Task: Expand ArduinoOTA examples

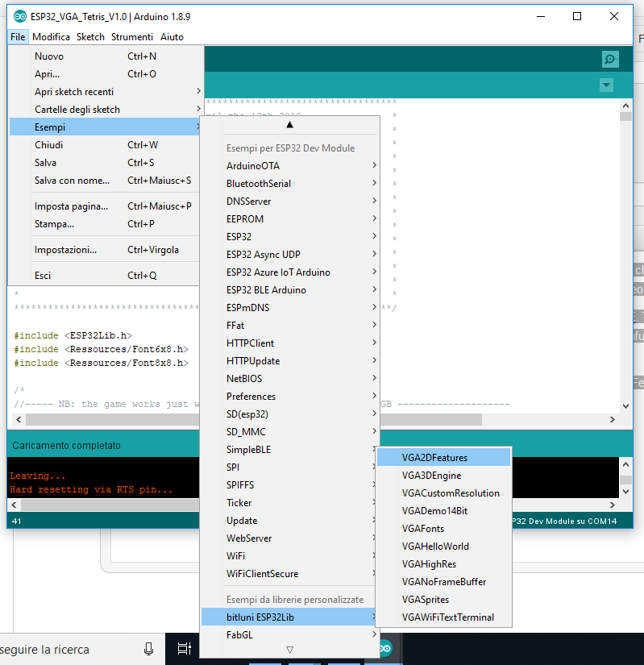Action: click(x=290, y=166)
